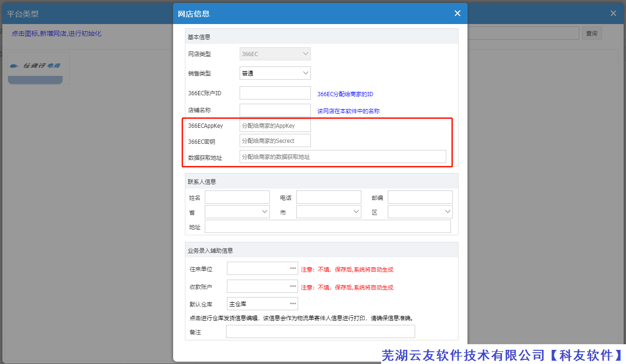Viewport: 626px width, 364px height.
Task: Expand the 市 dropdown
Action: pos(329,212)
